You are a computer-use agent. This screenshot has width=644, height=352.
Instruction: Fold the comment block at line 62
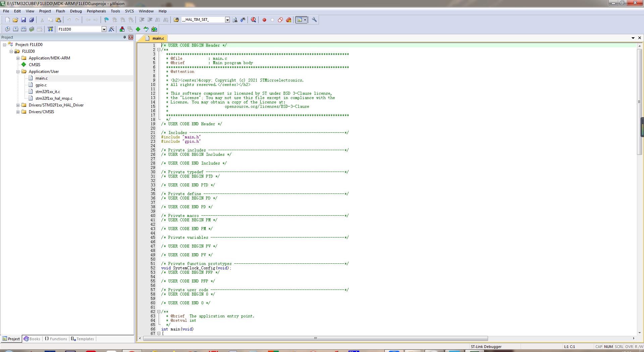(x=159, y=312)
